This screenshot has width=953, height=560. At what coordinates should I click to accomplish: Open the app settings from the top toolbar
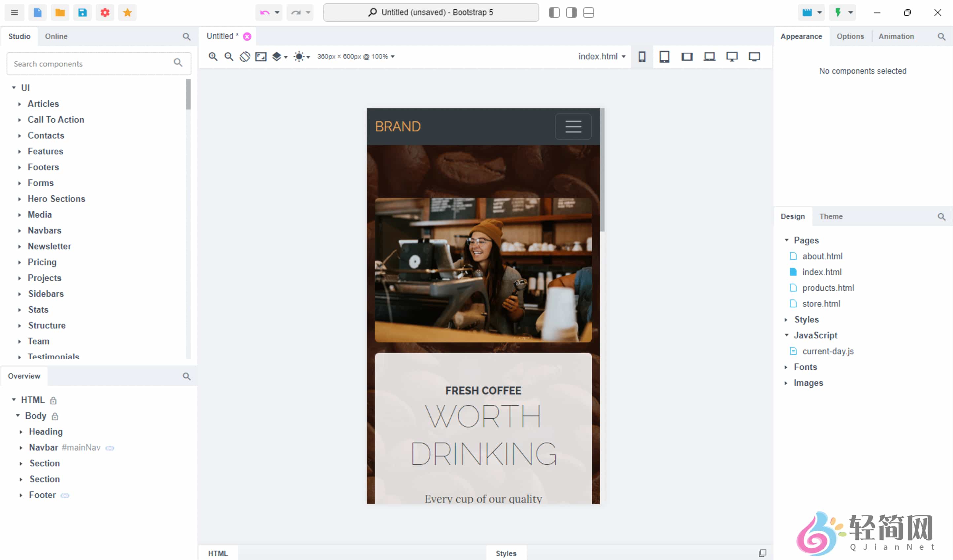(x=105, y=13)
